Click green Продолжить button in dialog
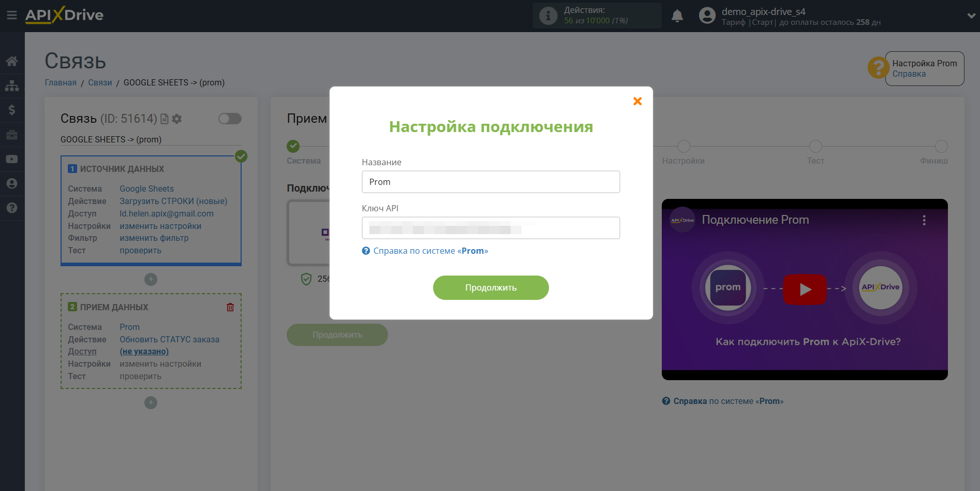The width and height of the screenshot is (980, 491). click(491, 287)
